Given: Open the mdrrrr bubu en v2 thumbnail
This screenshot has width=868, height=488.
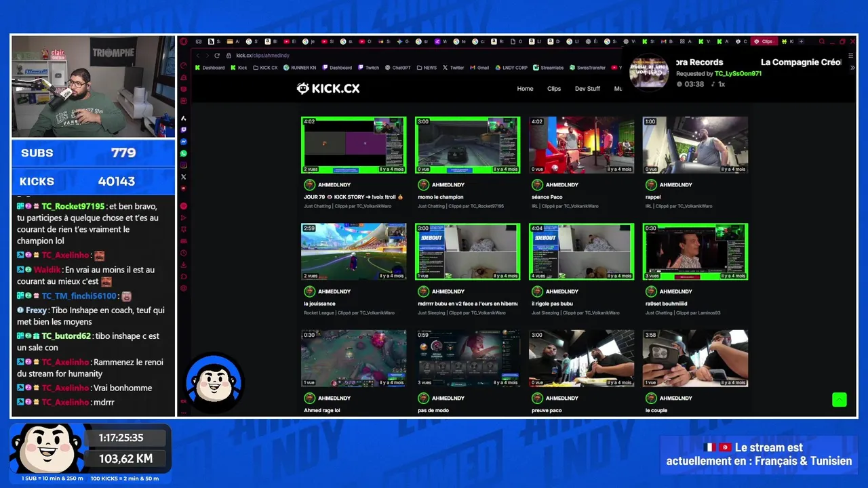Looking at the screenshot, I should [467, 251].
